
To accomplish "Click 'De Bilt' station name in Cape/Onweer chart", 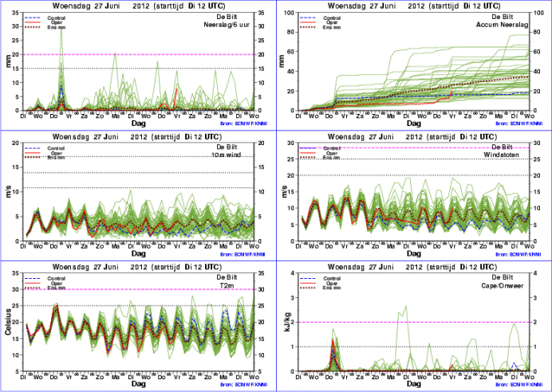I will click(x=503, y=277).
